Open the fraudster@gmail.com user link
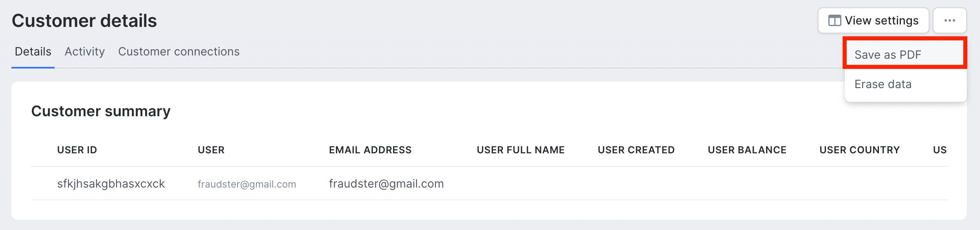The image size is (980, 230). [247, 184]
